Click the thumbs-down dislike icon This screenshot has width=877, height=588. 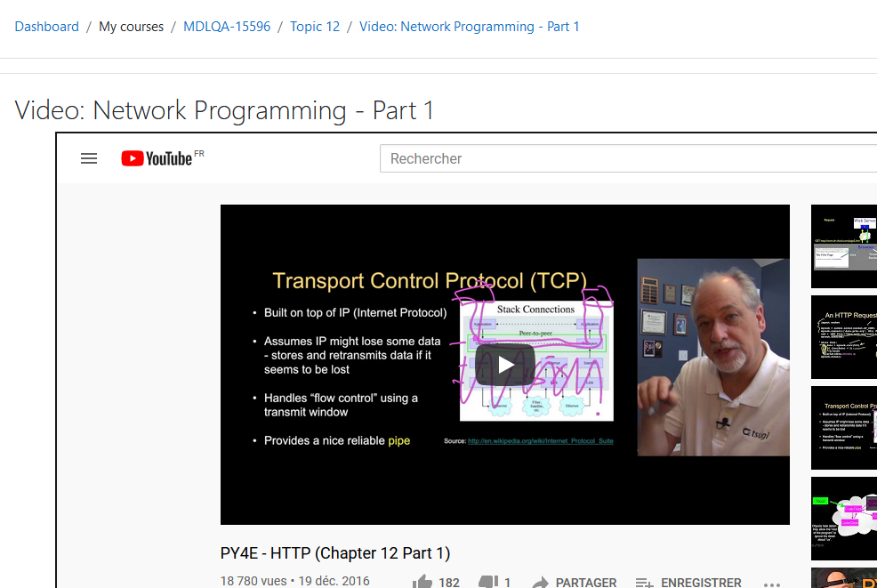coord(488,582)
